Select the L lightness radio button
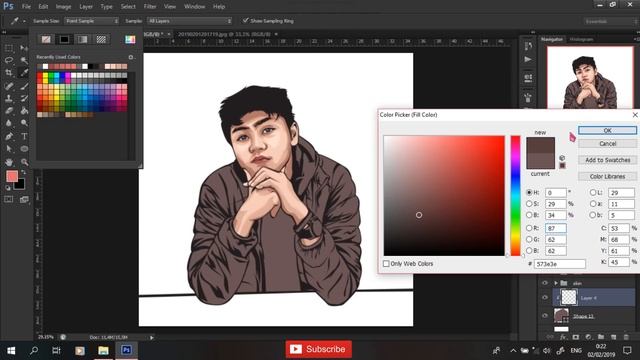This screenshot has height=360, width=640. [593, 192]
